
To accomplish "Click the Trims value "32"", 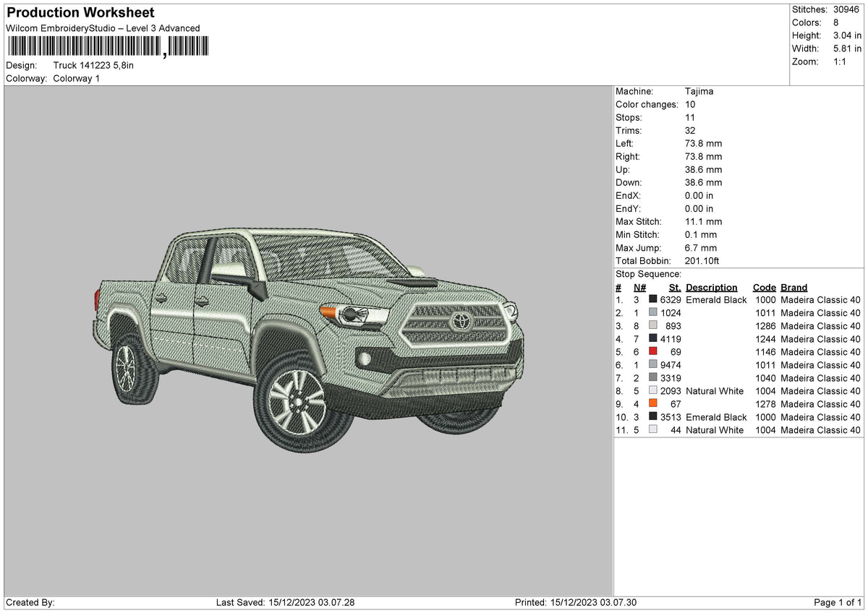I will pos(690,131).
